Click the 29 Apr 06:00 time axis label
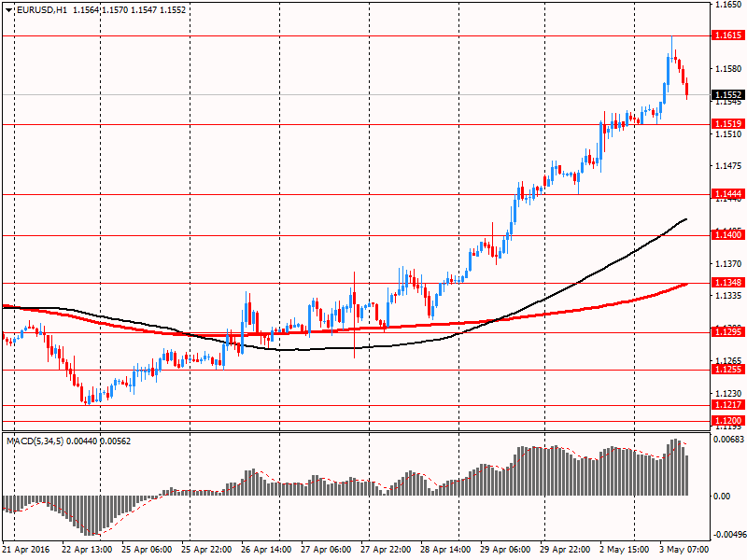This screenshot has width=747, height=560. [x=505, y=550]
